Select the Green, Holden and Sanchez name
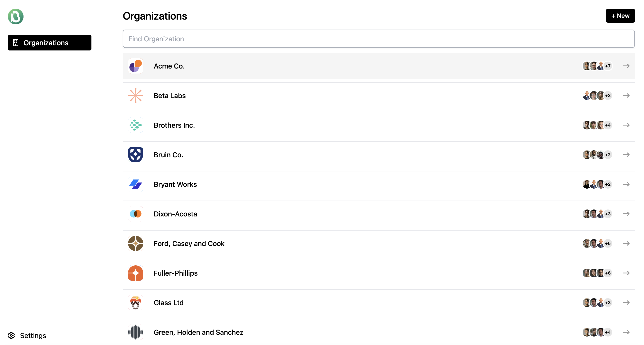The height and width of the screenshot is (345, 644). coord(198,332)
